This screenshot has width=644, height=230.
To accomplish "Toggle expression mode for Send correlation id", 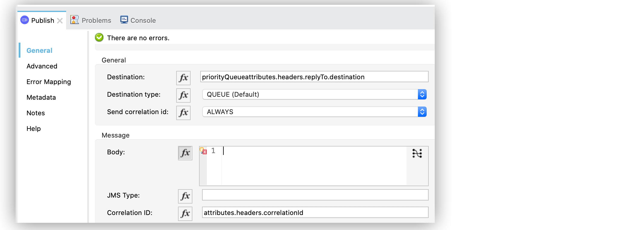I will (x=183, y=113).
